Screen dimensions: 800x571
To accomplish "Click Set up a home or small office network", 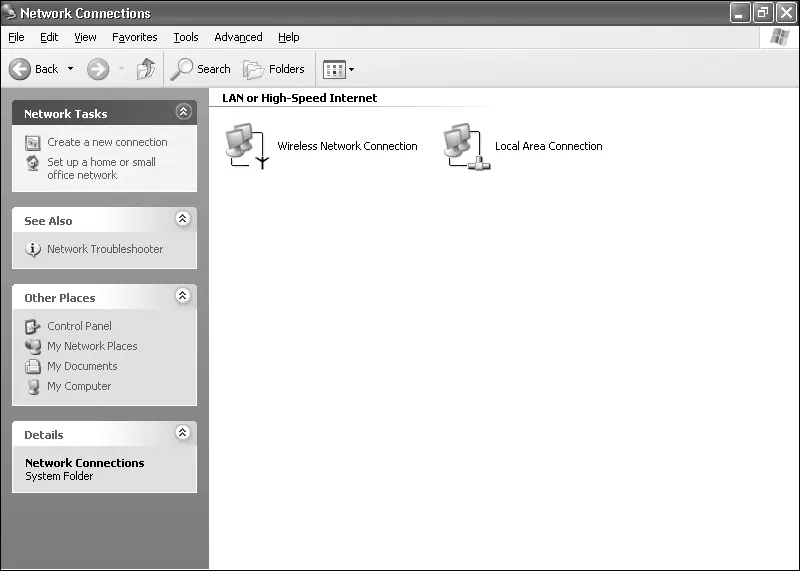I will point(102,168).
